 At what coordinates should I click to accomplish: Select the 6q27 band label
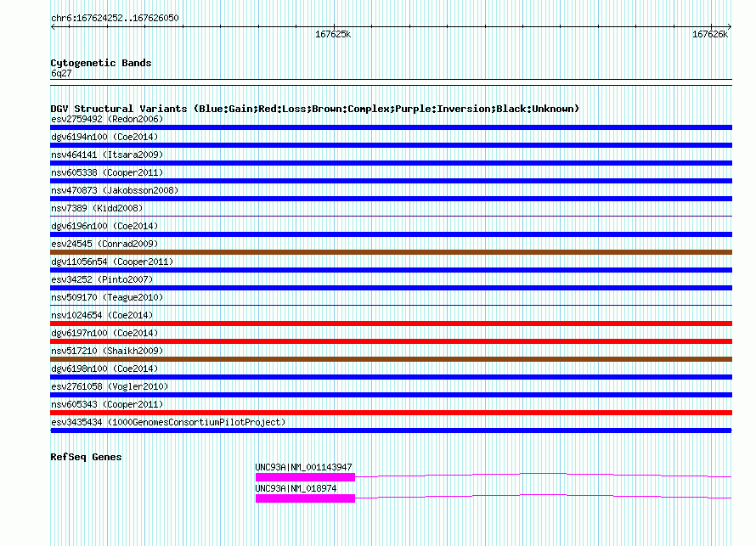pyautogui.click(x=61, y=73)
